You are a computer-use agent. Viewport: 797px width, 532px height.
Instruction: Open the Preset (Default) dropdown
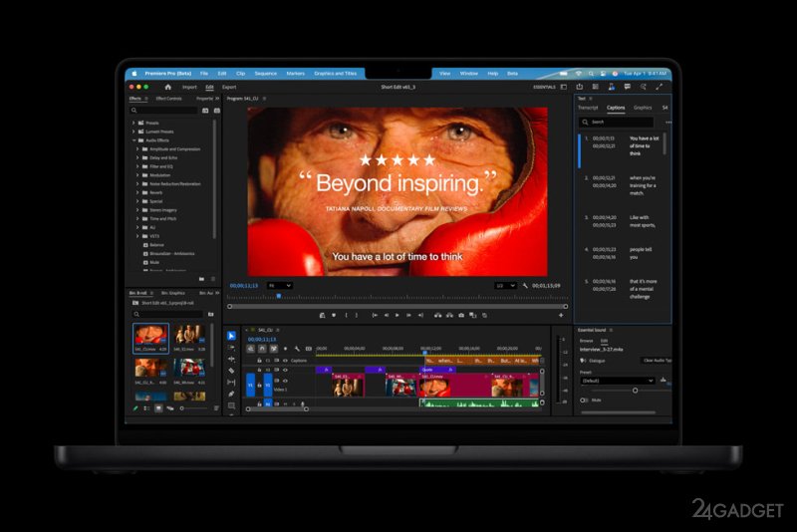(x=618, y=381)
